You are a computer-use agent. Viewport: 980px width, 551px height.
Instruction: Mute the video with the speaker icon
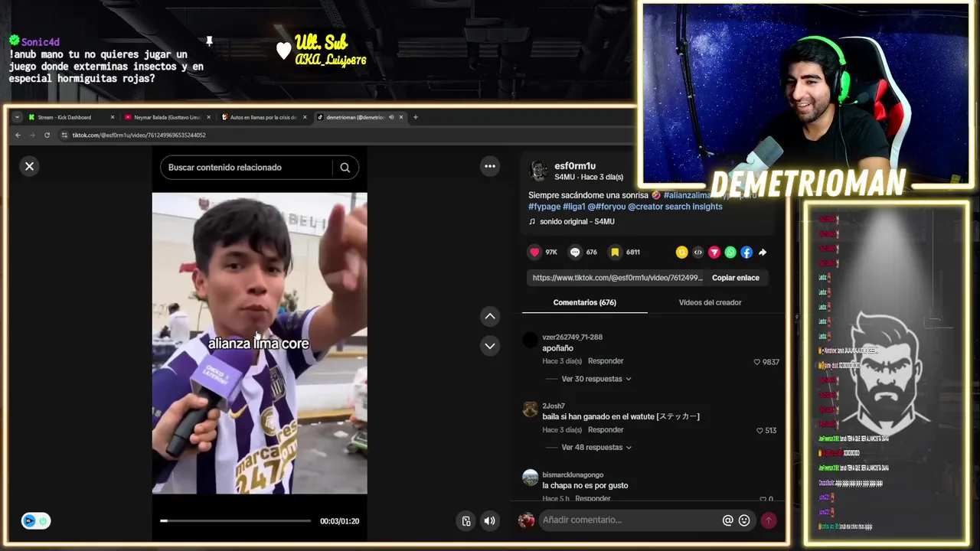(490, 520)
